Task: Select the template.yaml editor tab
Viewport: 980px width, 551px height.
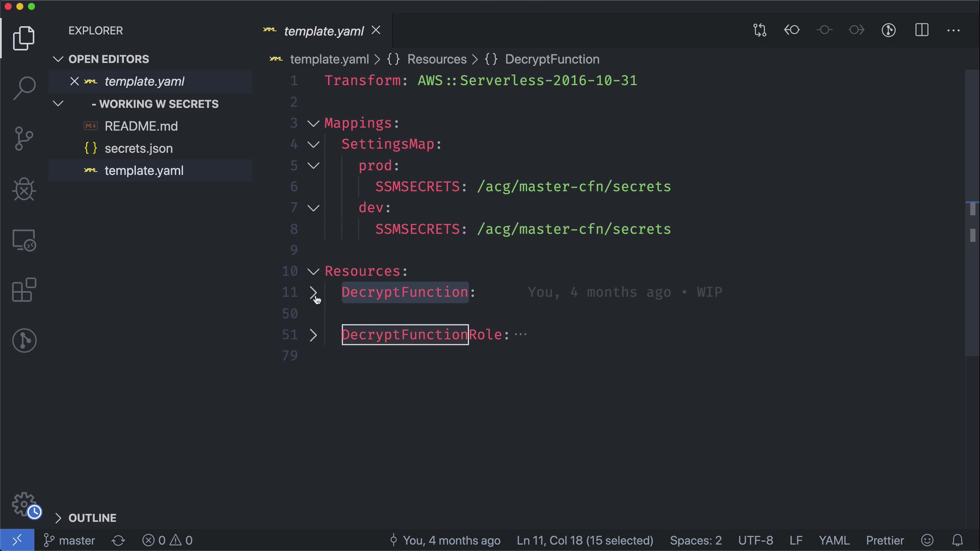Action: [x=324, y=31]
